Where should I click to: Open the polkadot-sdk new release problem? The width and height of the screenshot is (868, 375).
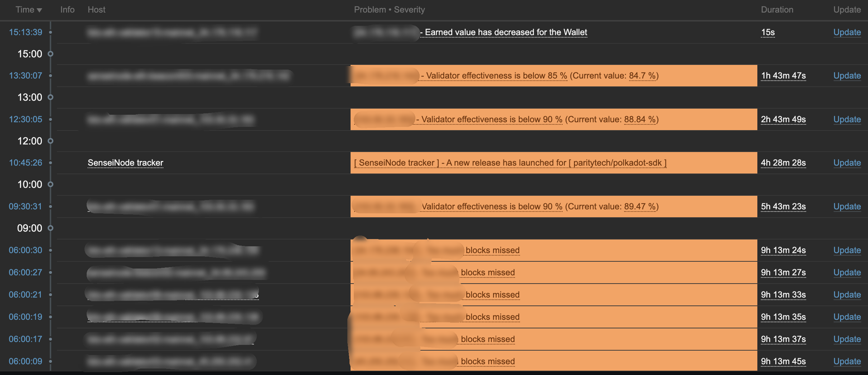click(510, 163)
